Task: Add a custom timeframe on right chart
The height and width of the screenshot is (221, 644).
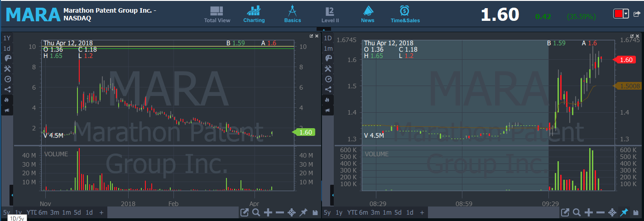Action: 422,212
